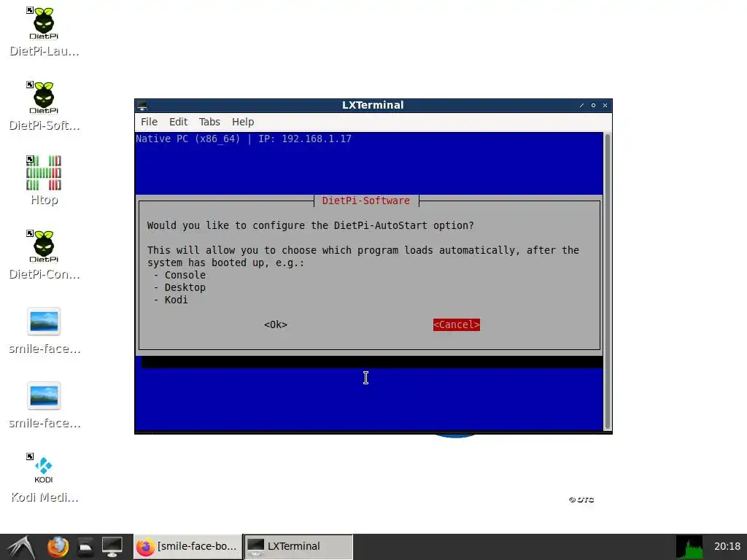Click the red DietPi-Software dialog title
Image resolution: width=747 pixels, height=560 pixels.
[x=366, y=201]
